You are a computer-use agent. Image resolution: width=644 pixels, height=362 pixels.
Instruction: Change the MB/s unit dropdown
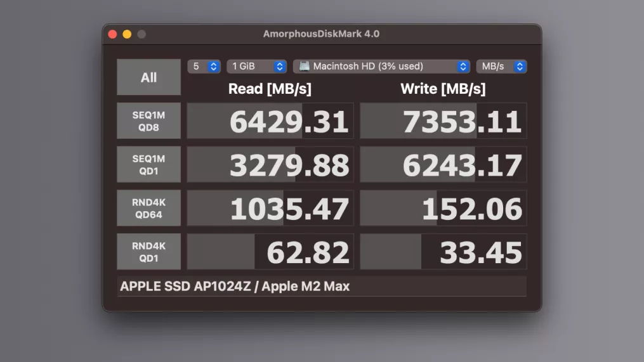[501, 67]
